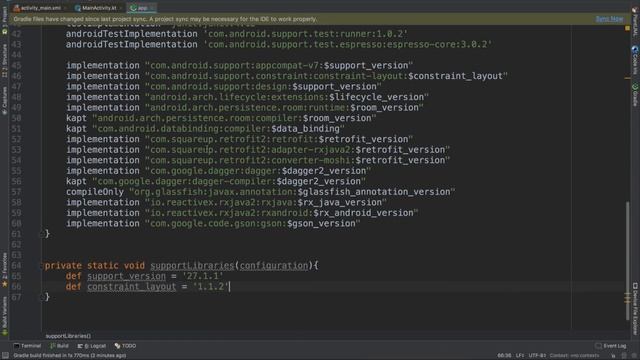The height and width of the screenshot is (360, 640).
Task: Collapse the supportLibraries method at line 64
Action: coord(42,266)
